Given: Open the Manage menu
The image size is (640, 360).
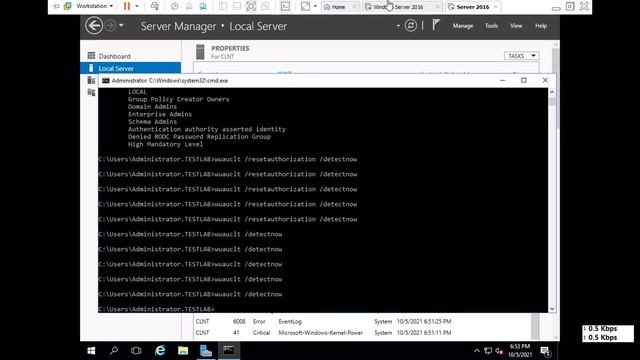Looking at the screenshot, I should [463, 26].
